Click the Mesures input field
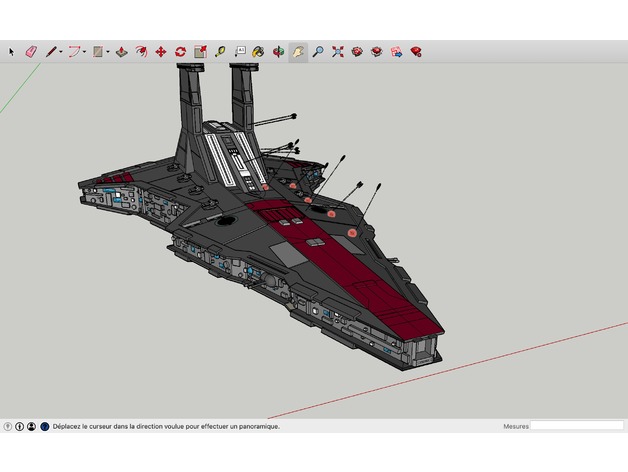Image resolution: width=628 pixels, height=472 pixels. 576,426
